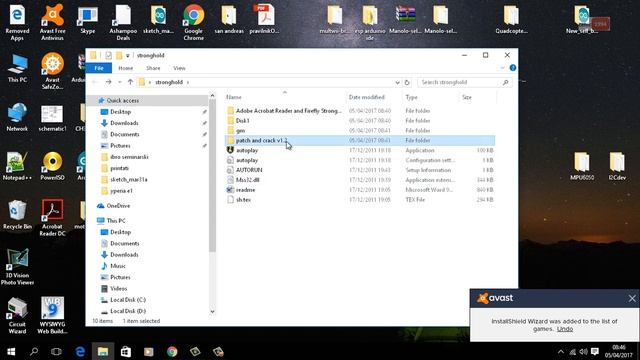Select the Recycle Bin icon
This screenshot has height=360, width=640.
click(x=17, y=215)
